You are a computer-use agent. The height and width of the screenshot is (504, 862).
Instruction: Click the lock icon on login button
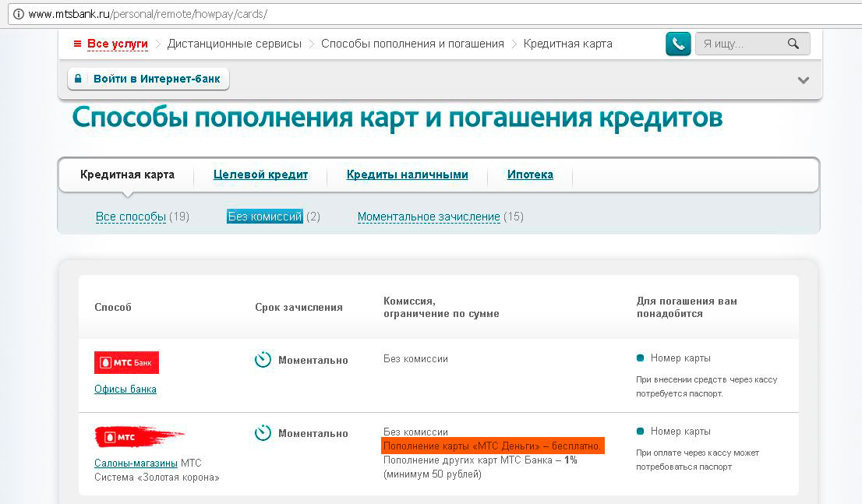[x=78, y=79]
